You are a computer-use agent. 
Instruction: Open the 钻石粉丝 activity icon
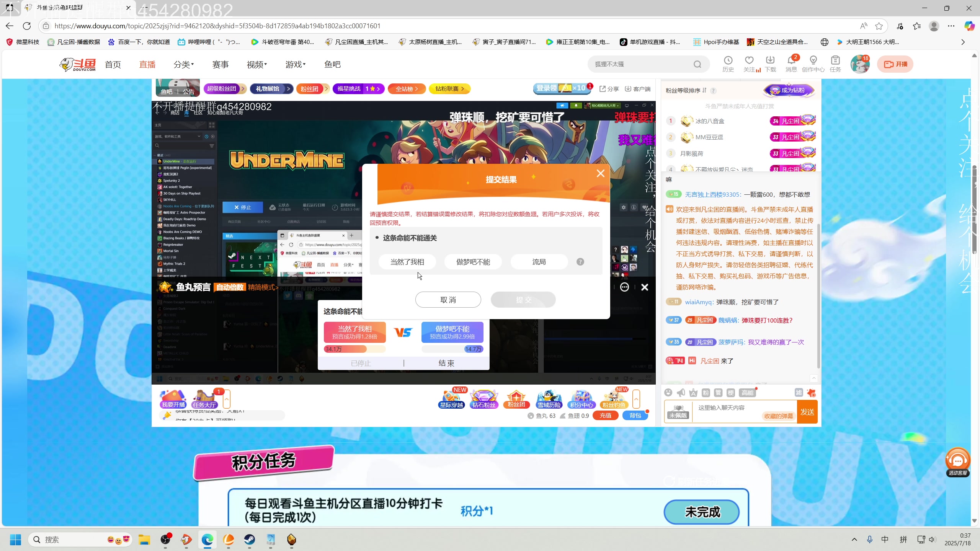(x=484, y=399)
